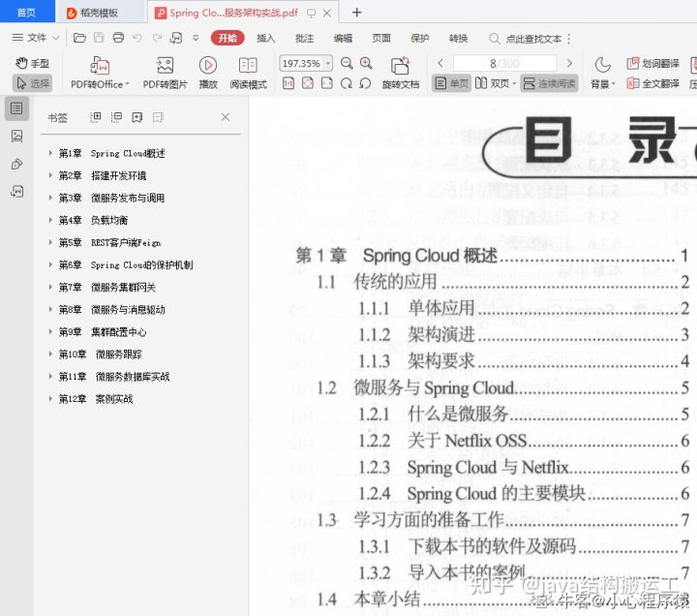Select the 保护 ribbon tab

419,38
